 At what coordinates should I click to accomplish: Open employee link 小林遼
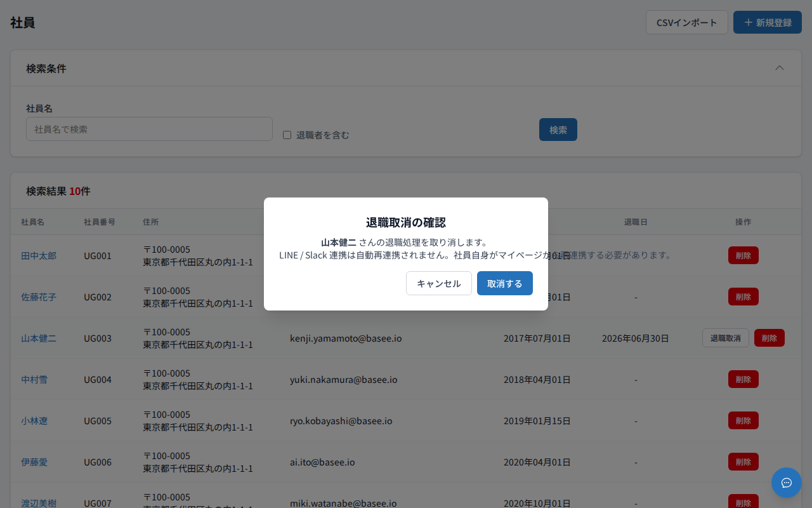click(34, 421)
